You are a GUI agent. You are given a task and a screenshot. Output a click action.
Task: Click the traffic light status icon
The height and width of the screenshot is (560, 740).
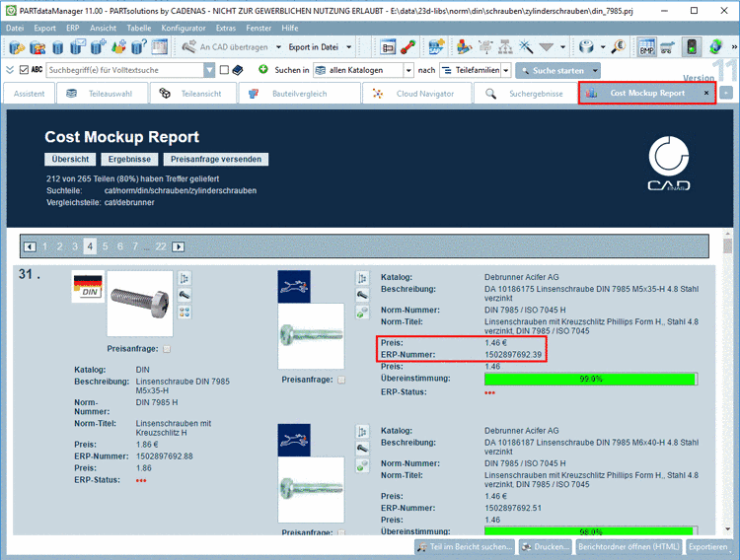point(692,47)
